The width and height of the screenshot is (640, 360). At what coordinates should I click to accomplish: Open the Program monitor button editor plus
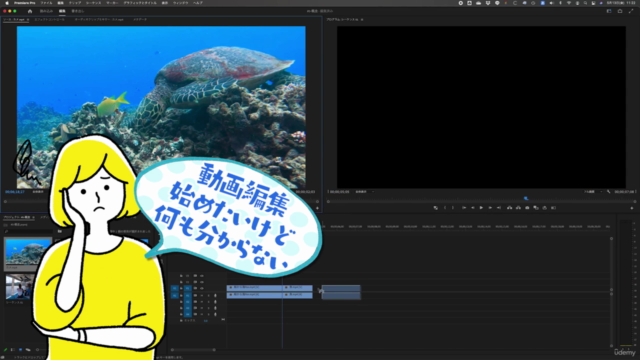coord(632,208)
